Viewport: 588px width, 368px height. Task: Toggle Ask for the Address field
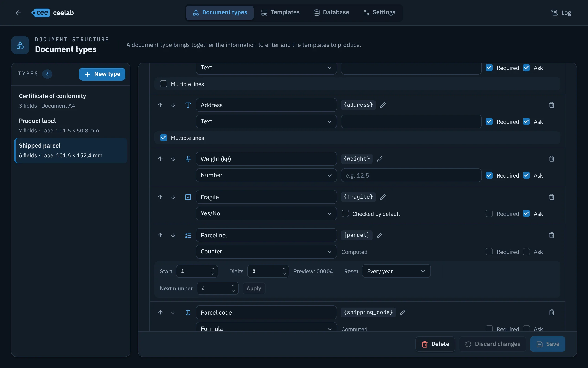526,121
